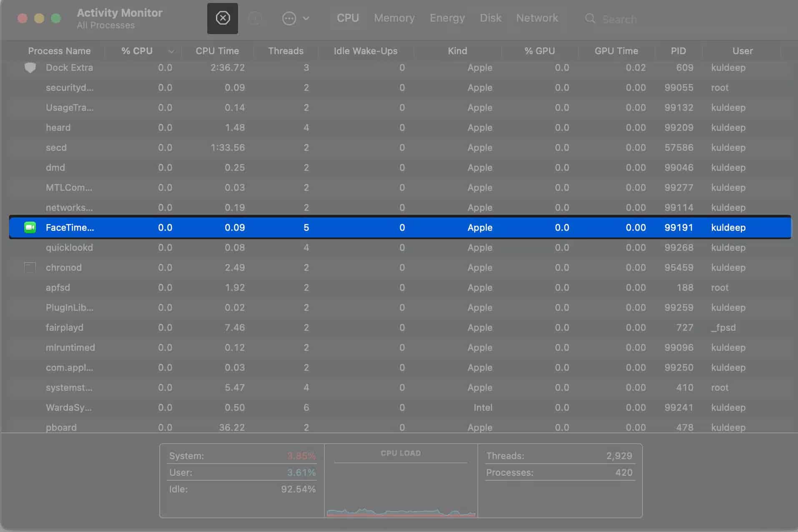The image size is (798, 532).
Task: Switch to the Network tab
Action: pyautogui.click(x=537, y=18)
